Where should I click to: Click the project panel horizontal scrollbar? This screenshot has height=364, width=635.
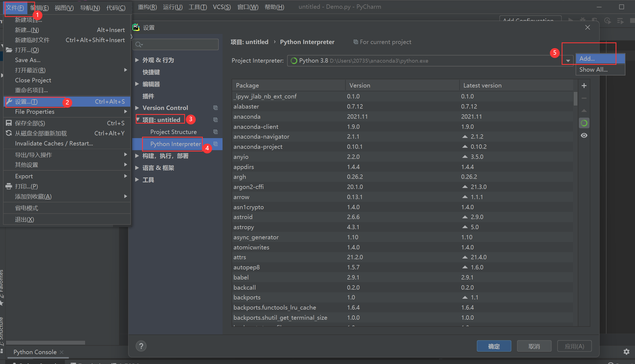(x=45, y=342)
